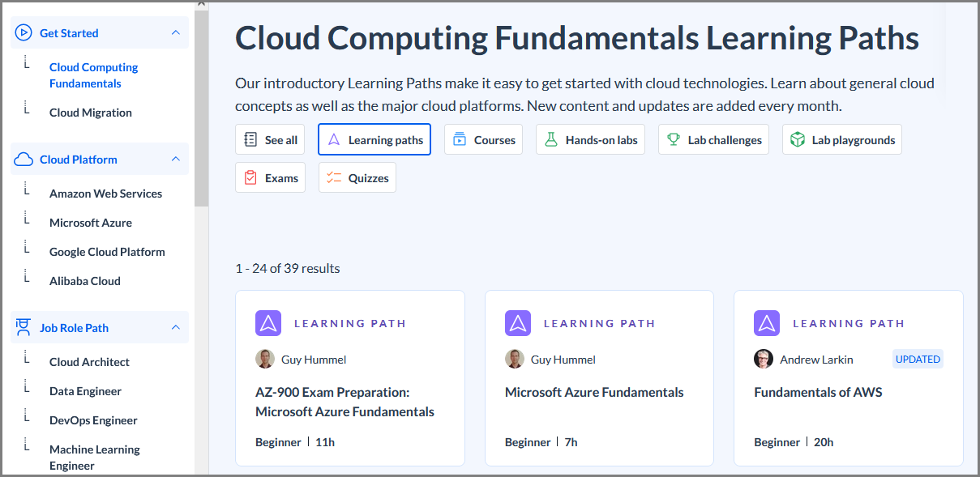Select the See all filter
The width and height of the screenshot is (980, 477).
point(270,140)
